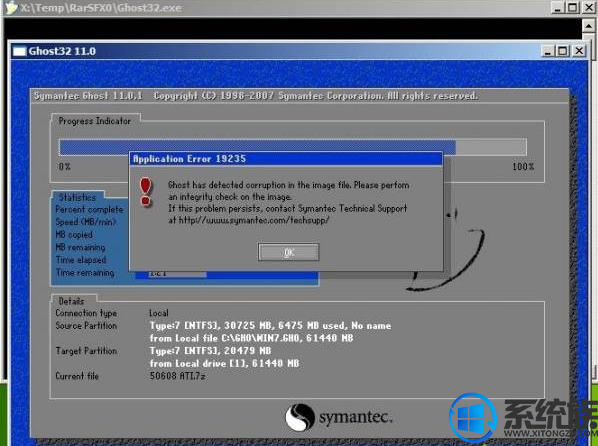598x446 pixels.
Task: Maximize the Ghost32 11.0 window
Action: [563, 51]
